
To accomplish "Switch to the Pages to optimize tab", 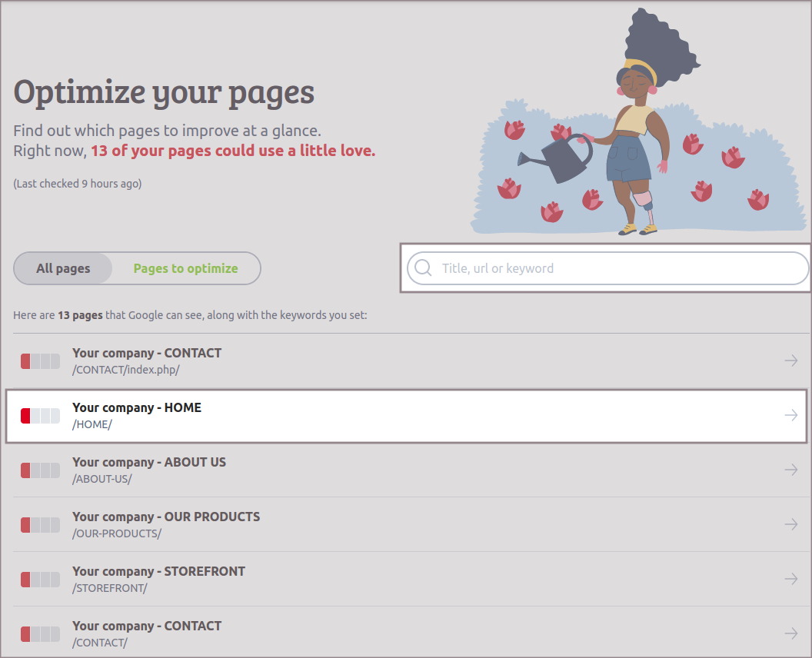I will pyautogui.click(x=185, y=268).
